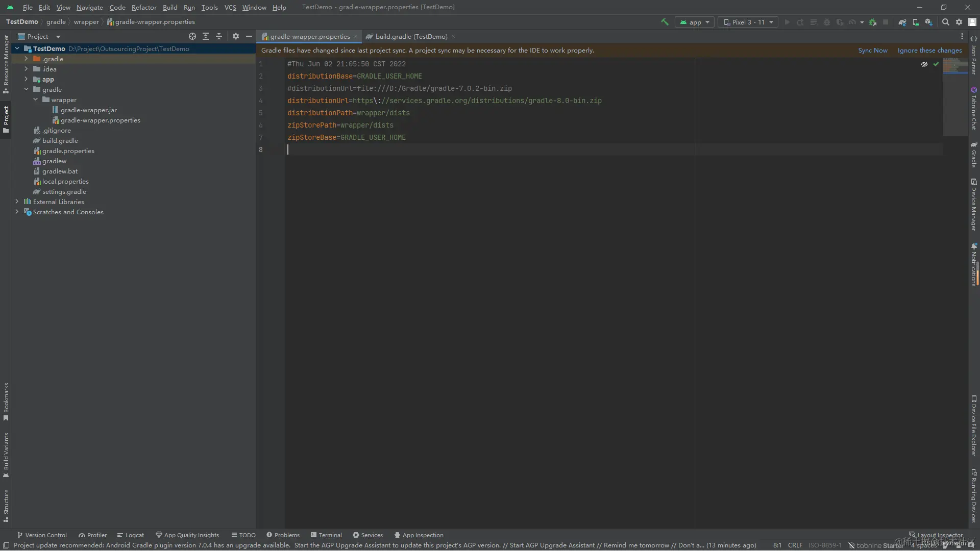This screenshot has height=551, width=980.
Task: Select gradle-wrapper.properties in project tree
Action: 96,120
